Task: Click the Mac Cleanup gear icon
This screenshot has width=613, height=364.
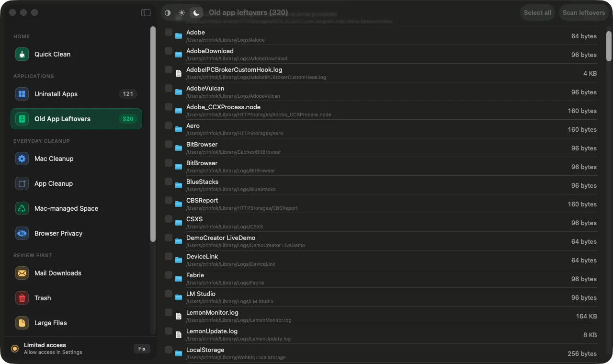Action: point(22,159)
